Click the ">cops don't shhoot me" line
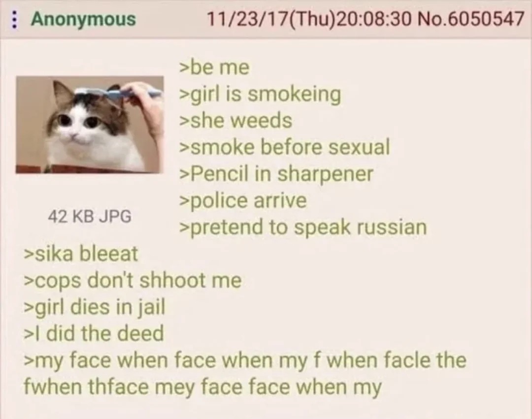 coord(133,281)
